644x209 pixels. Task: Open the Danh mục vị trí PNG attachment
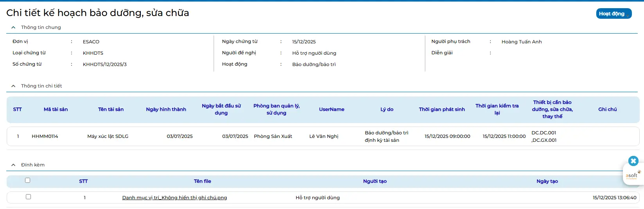click(174, 198)
